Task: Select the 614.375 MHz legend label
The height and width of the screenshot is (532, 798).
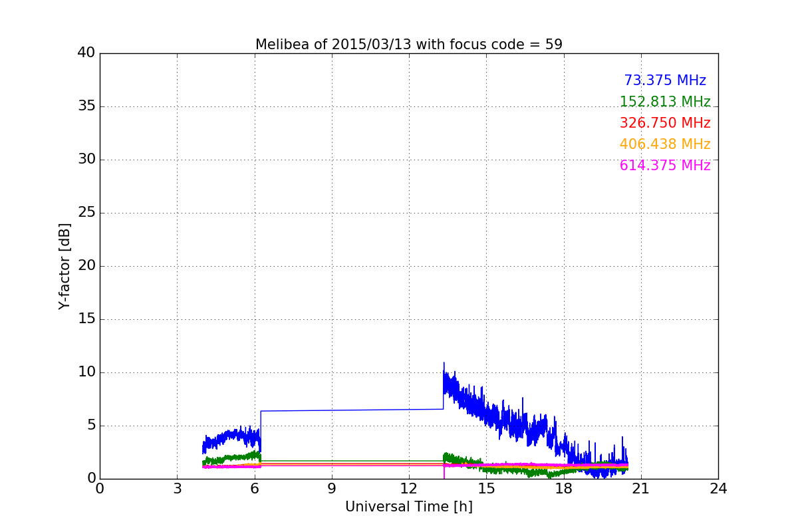Action: point(665,166)
